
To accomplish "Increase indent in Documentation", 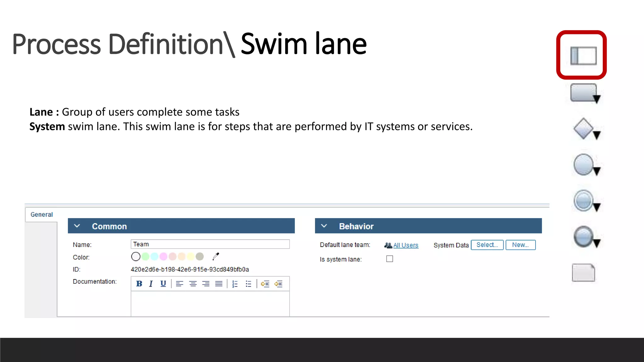I will tap(265, 284).
